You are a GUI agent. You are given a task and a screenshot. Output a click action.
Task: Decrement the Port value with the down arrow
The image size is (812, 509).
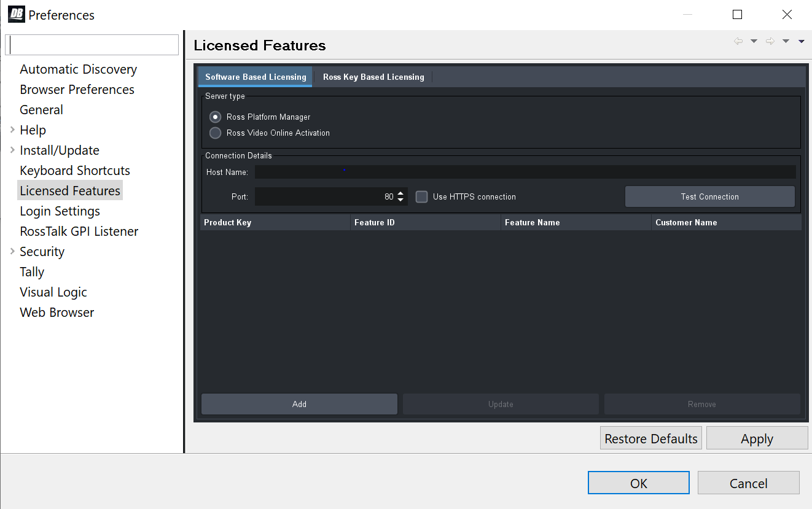click(400, 200)
